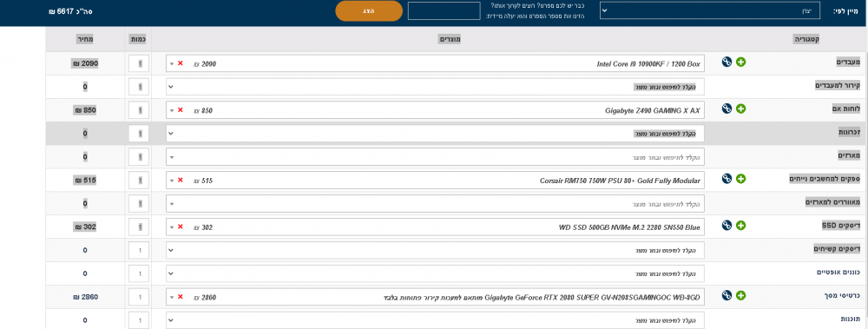
Task: Click the קטגוריה column header
Action: tap(806, 39)
